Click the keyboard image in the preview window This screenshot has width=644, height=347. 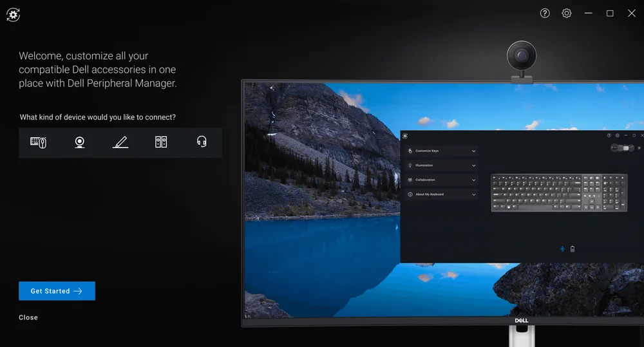(559, 192)
